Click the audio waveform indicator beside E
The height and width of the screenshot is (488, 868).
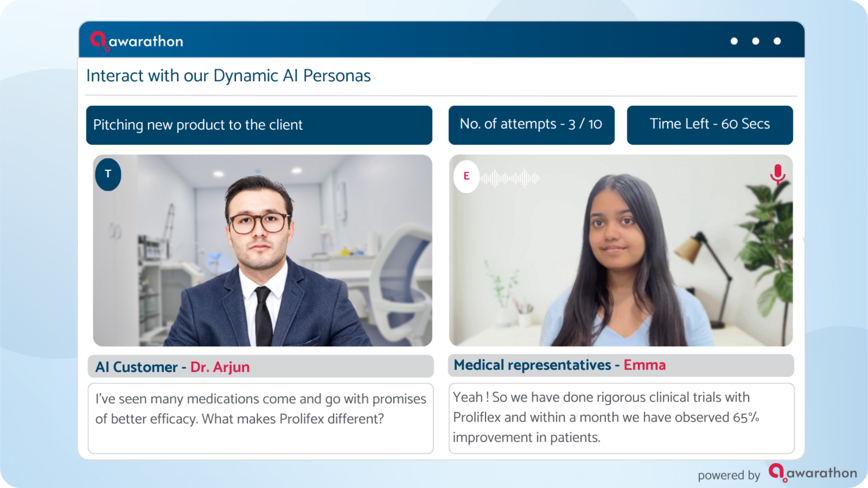click(510, 178)
